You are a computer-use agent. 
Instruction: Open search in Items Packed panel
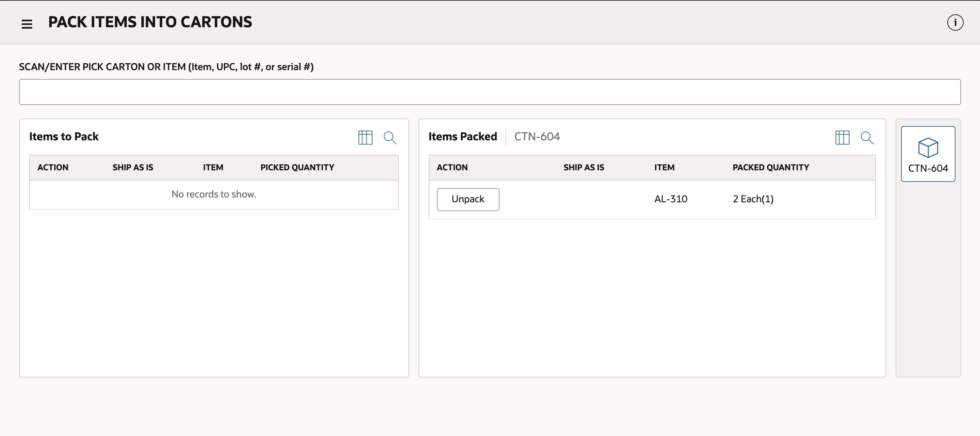[867, 138]
